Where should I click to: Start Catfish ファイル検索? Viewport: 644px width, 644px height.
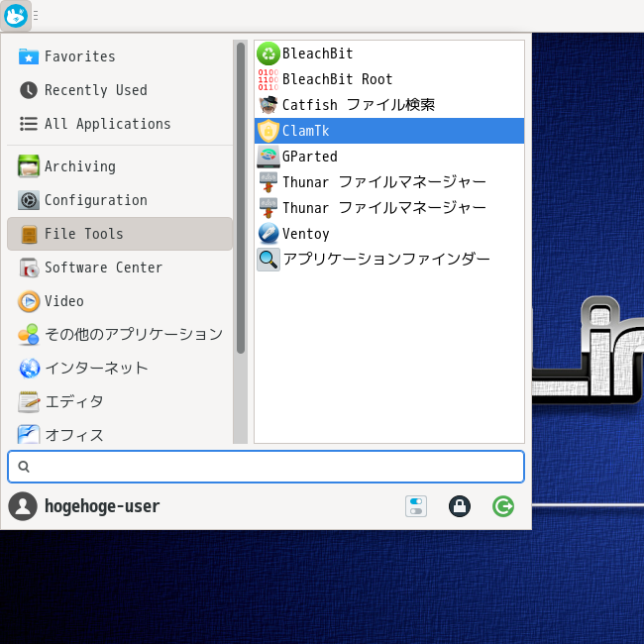[389, 105]
